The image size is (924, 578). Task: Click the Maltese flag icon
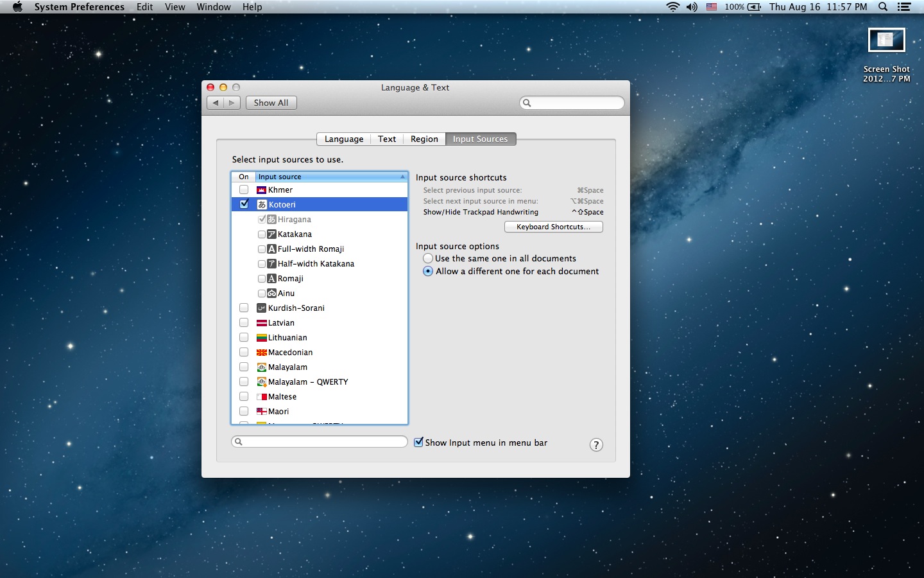[x=261, y=397]
